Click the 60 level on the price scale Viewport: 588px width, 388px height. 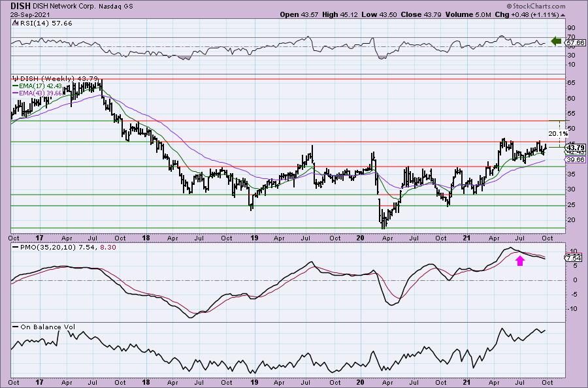coord(571,98)
